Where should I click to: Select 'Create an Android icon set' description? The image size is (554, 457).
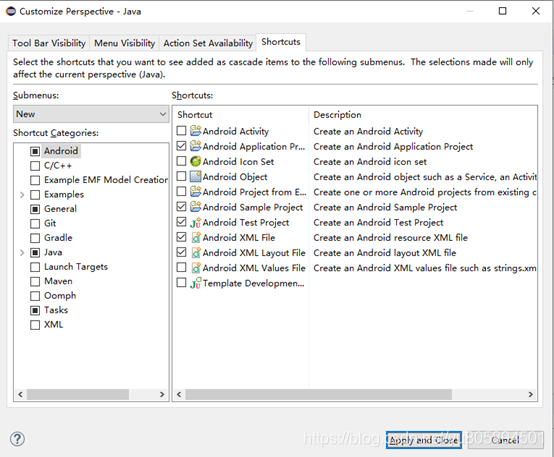[370, 162]
